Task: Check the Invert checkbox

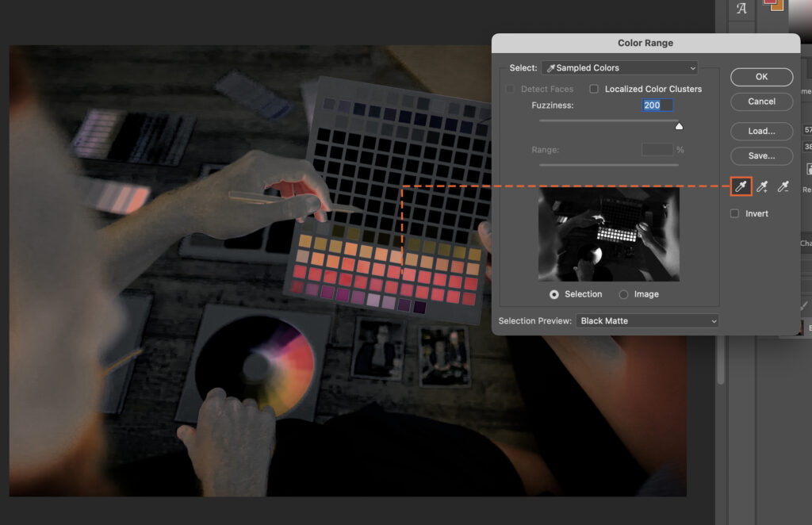Action: pyautogui.click(x=734, y=213)
